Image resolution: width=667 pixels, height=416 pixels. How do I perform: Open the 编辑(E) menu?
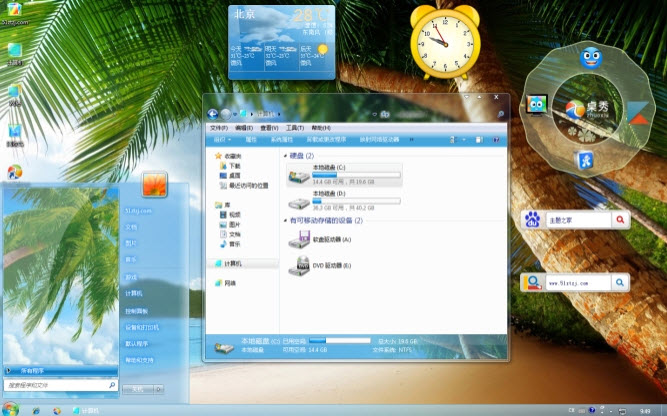click(244, 128)
